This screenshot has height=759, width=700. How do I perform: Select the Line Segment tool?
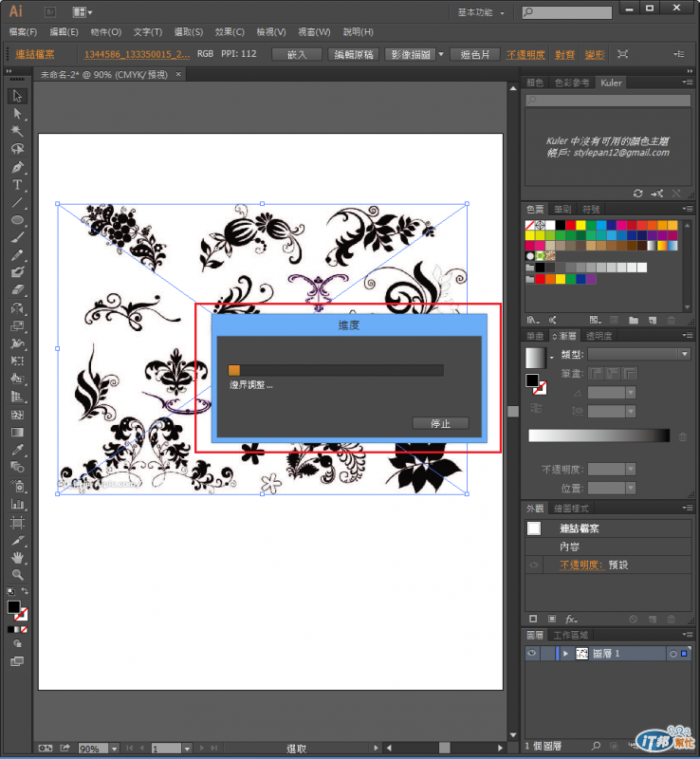(17, 202)
